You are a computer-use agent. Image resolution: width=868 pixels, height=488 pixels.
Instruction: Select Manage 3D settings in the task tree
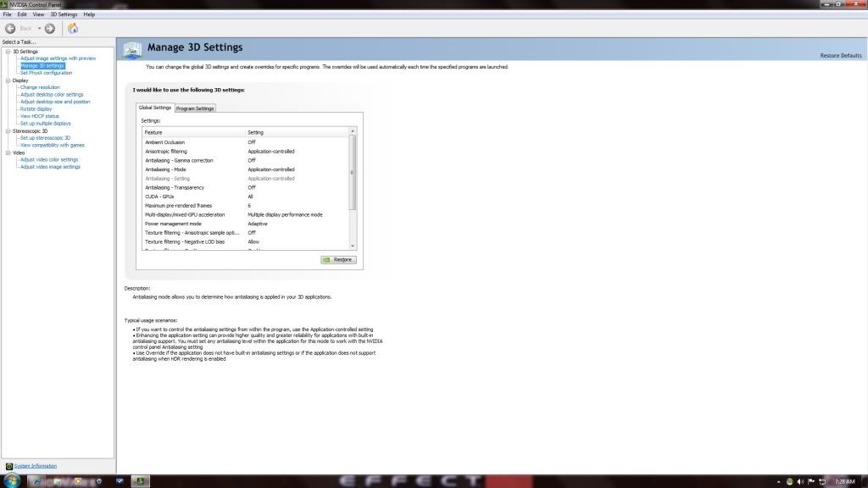pyautogui.click(x=42, y=65)
